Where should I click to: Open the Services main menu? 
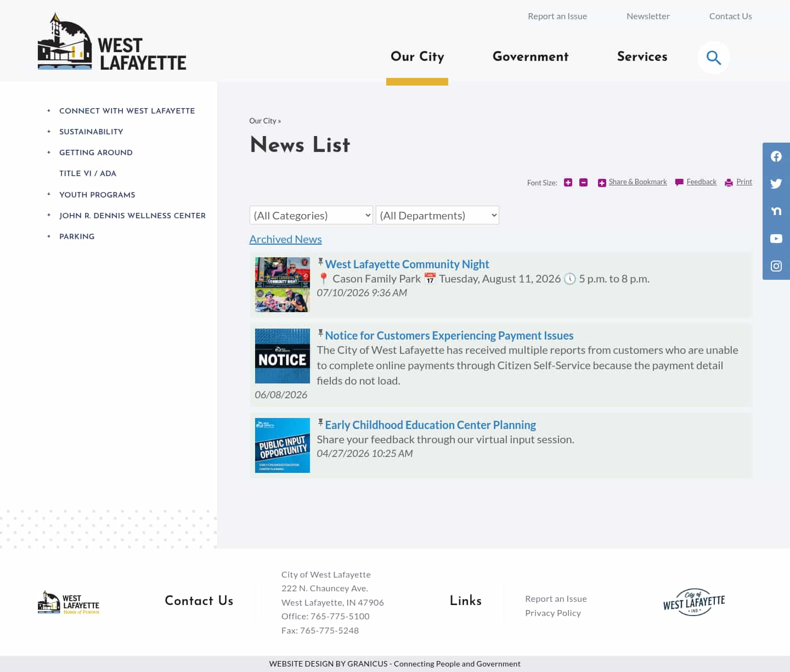coord(642,57)
